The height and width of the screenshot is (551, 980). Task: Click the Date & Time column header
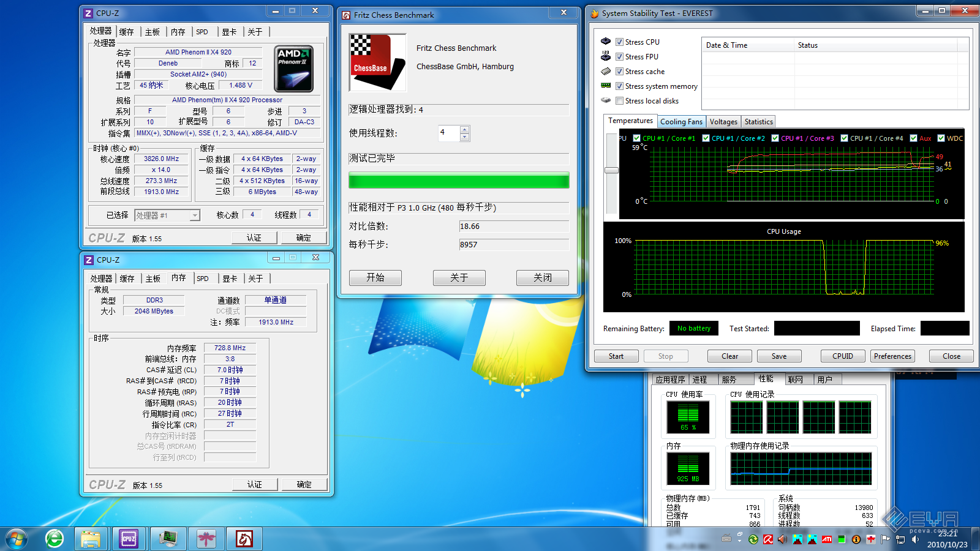[x=747, y=45]
